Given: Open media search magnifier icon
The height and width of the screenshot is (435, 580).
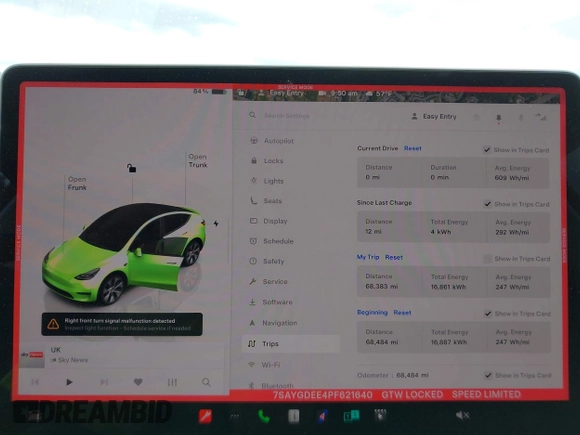Looking at the screenshot, I should point(206,382).
